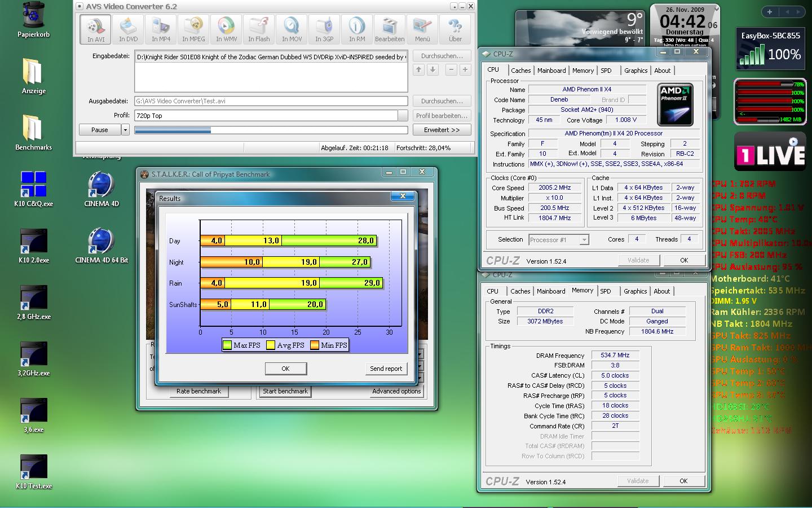Click OK in lower CPU-Z window
The height and width of the screenshot is (508, 812).
tap(683, 481)
